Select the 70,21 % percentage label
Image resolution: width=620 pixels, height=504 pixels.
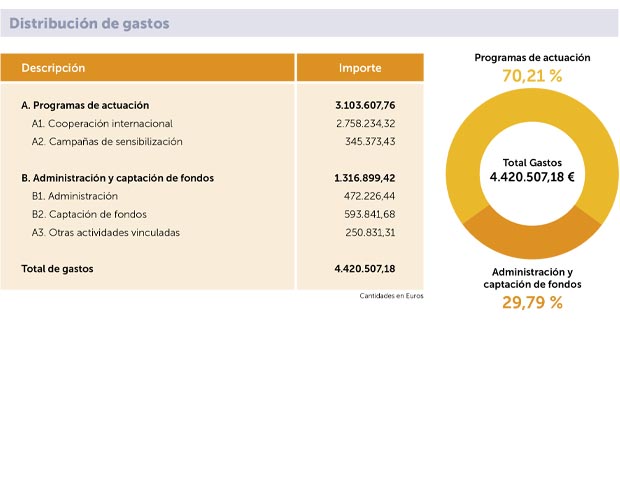coord(532,76)
